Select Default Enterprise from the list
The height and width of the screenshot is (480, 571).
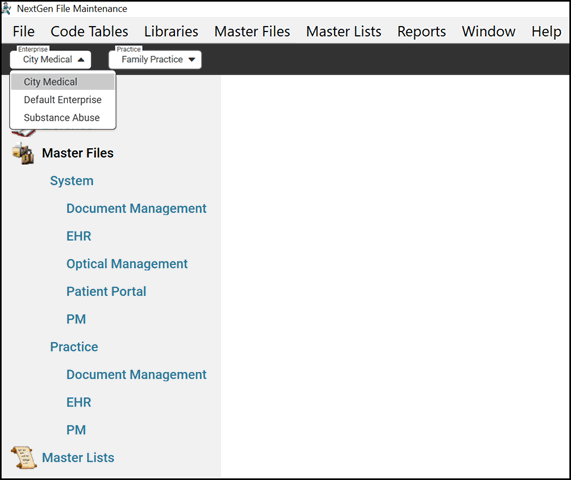[63, 100]
